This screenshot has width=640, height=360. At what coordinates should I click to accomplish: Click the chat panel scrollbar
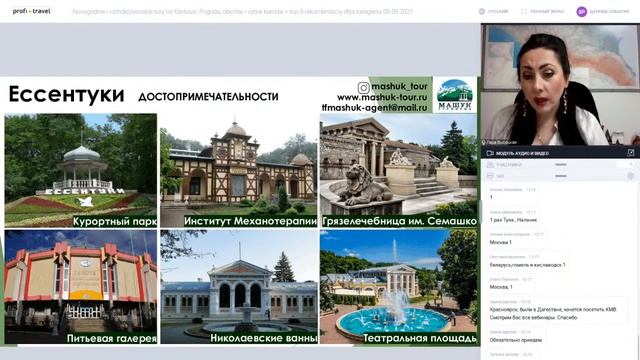pos(638,347)
